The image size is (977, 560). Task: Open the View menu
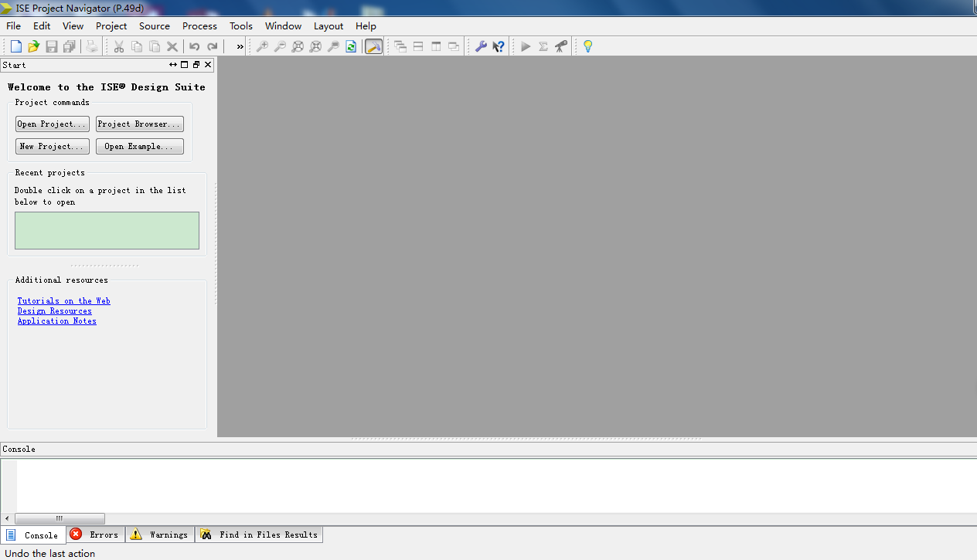point(73,25)
